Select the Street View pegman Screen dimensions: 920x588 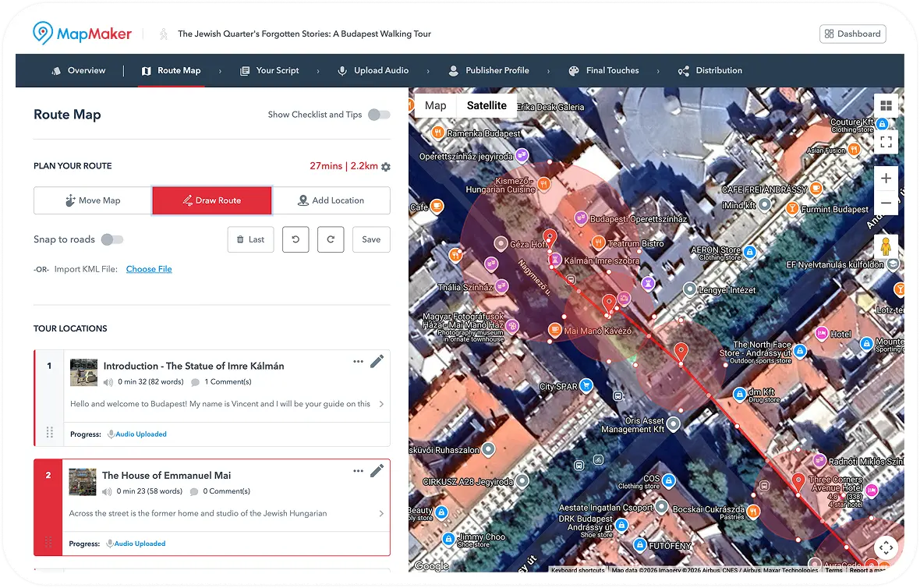886,246
